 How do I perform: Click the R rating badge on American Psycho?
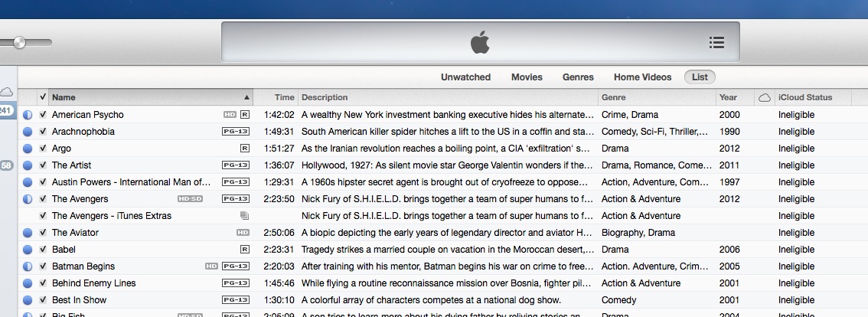[245, 115]
